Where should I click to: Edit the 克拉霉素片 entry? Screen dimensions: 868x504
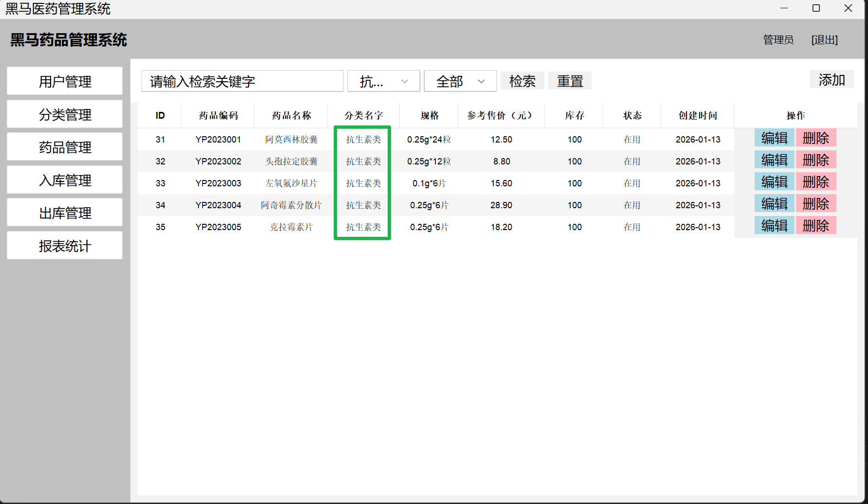(x=774, y=226)
